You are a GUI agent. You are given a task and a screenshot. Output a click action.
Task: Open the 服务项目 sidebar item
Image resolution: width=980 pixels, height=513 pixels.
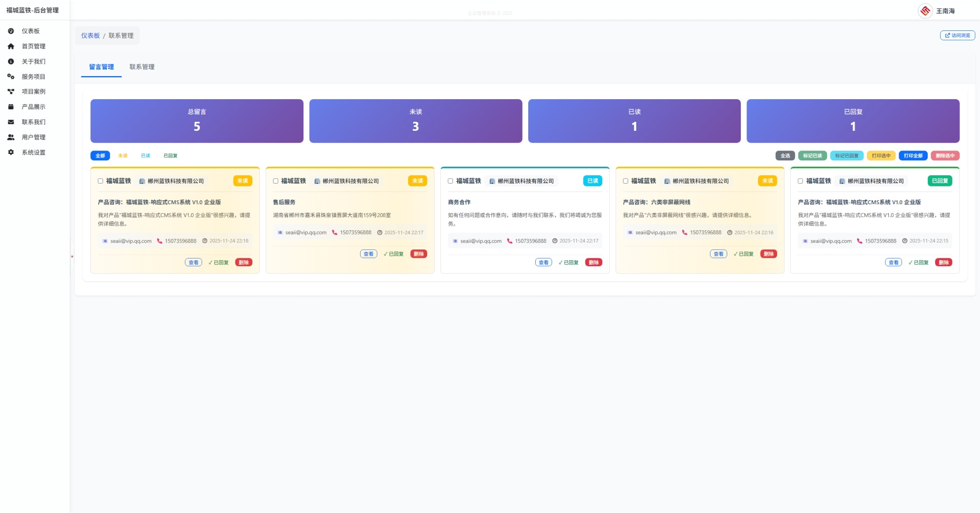pos(33,77)
